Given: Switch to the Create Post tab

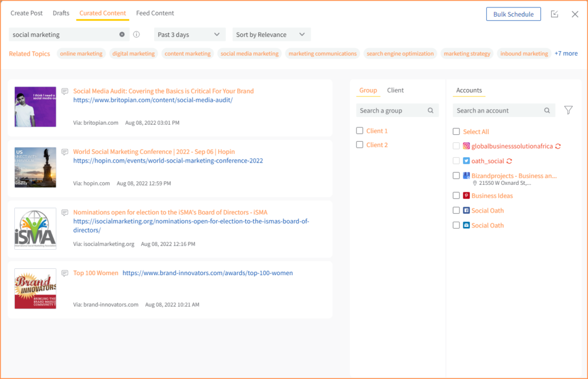Looking at the screenshot, I should click(x=26, y=13).
